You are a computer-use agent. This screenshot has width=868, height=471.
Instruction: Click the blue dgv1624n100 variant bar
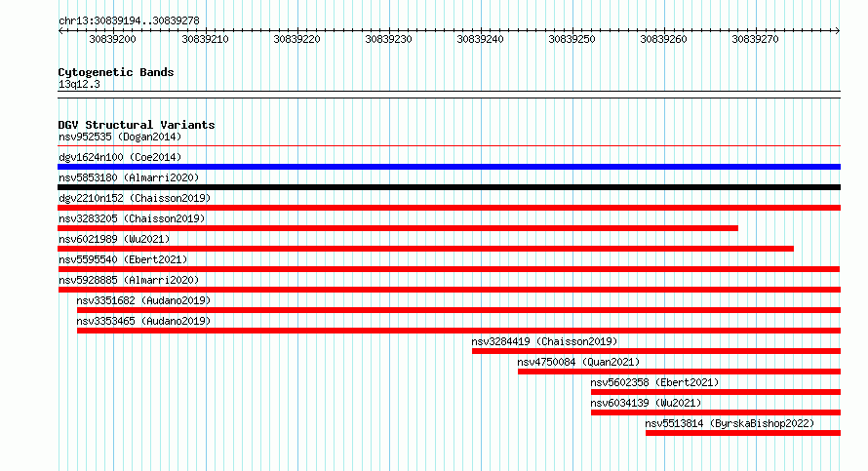[449, 167]
